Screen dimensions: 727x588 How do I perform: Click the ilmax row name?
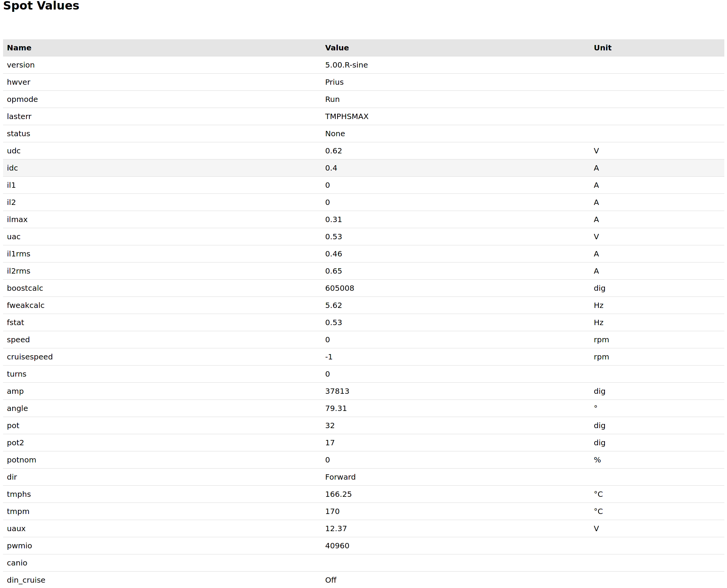pyautogui.click(x=17, y=219)
